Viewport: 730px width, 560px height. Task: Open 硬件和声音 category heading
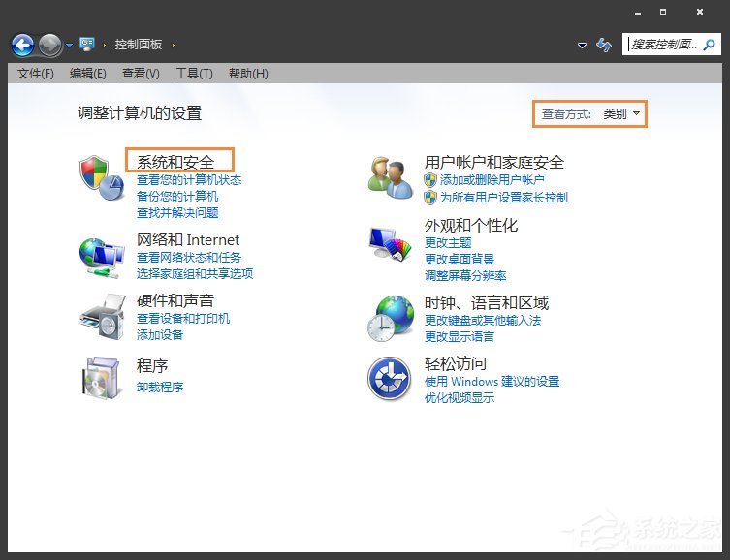(175, 301)
